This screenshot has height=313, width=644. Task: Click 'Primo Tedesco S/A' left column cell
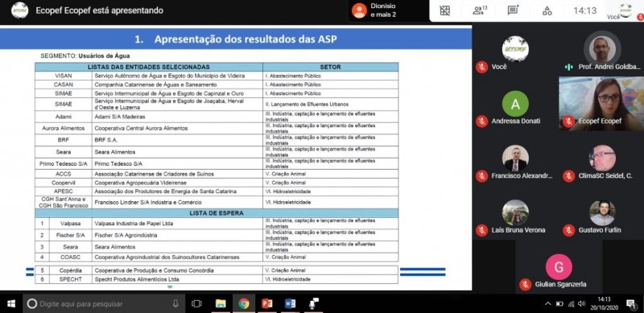(64, 164)
